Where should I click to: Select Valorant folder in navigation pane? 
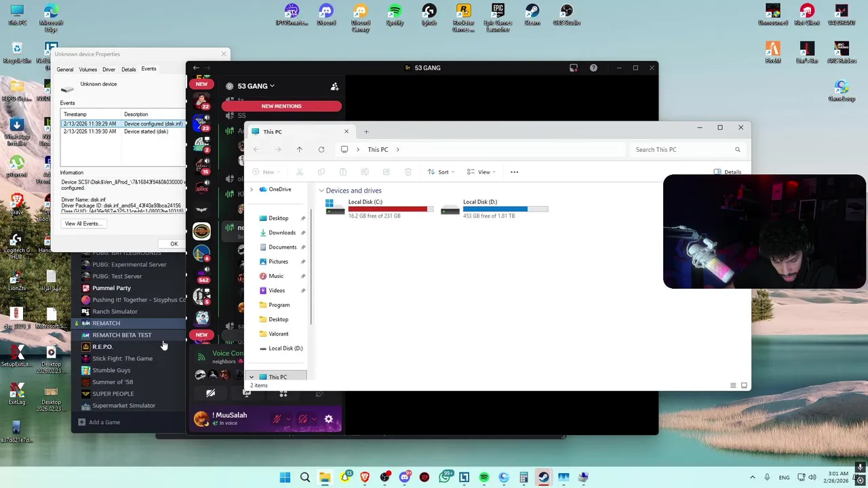(x=278, y=333)
